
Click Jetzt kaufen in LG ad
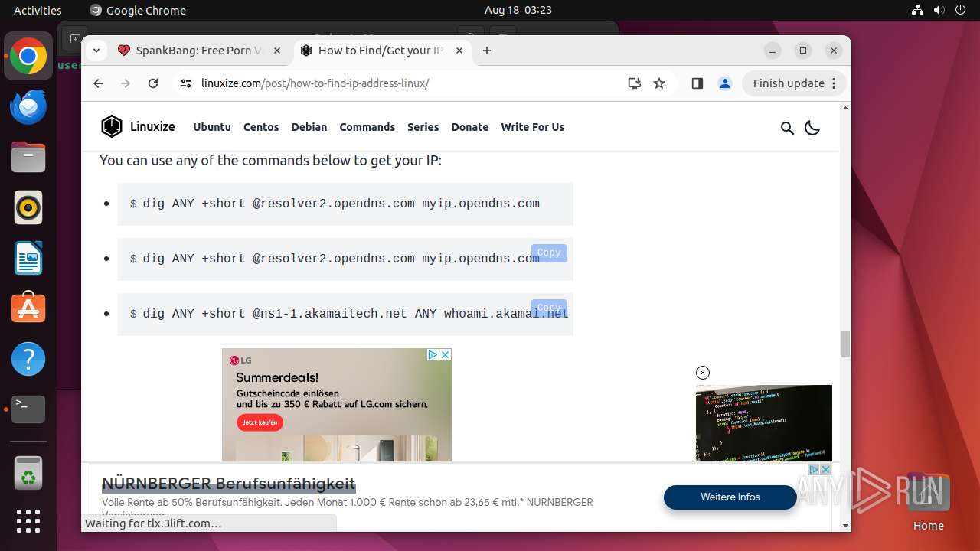(260, 422)
